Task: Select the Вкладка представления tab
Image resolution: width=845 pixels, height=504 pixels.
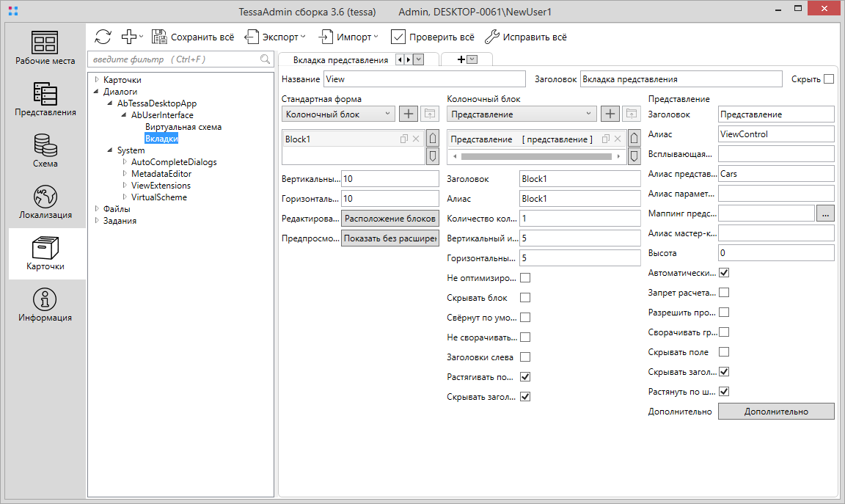Action: (x=340, y=60)
